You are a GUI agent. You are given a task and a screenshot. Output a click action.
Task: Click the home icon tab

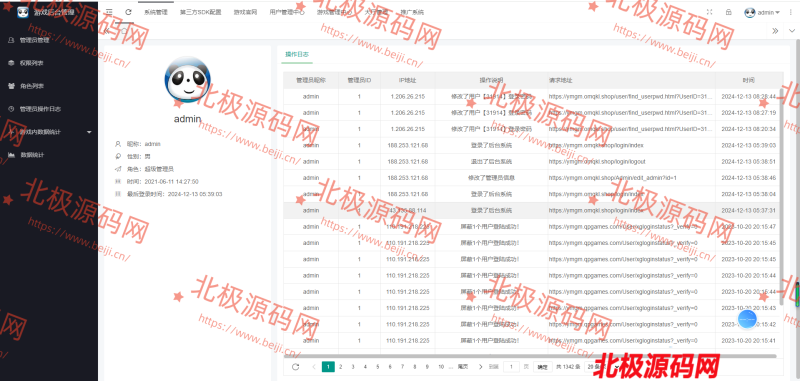click(123, 31)
